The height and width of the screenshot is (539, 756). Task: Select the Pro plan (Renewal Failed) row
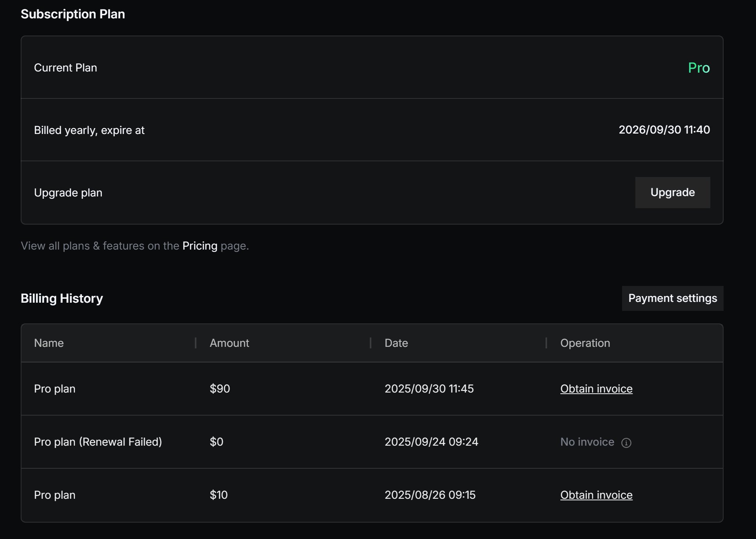pyautogui.click(x=98, y=442)
